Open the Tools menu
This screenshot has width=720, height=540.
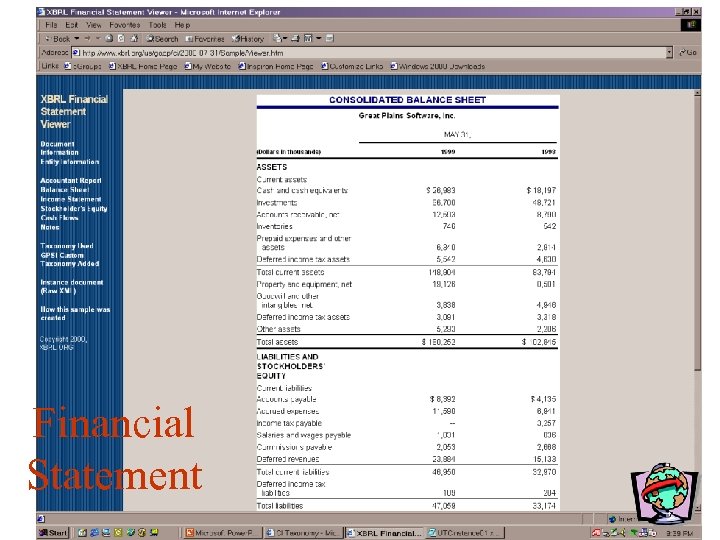tap(157, 25)
